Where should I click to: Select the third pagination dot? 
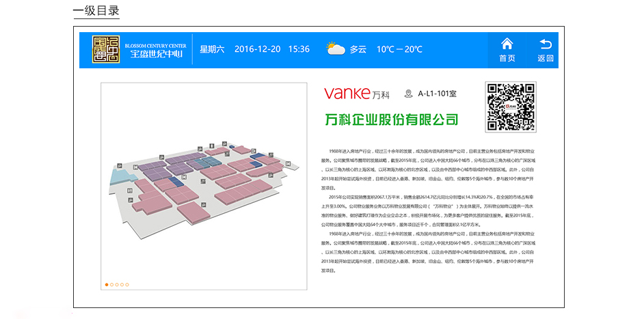[116, 284]
